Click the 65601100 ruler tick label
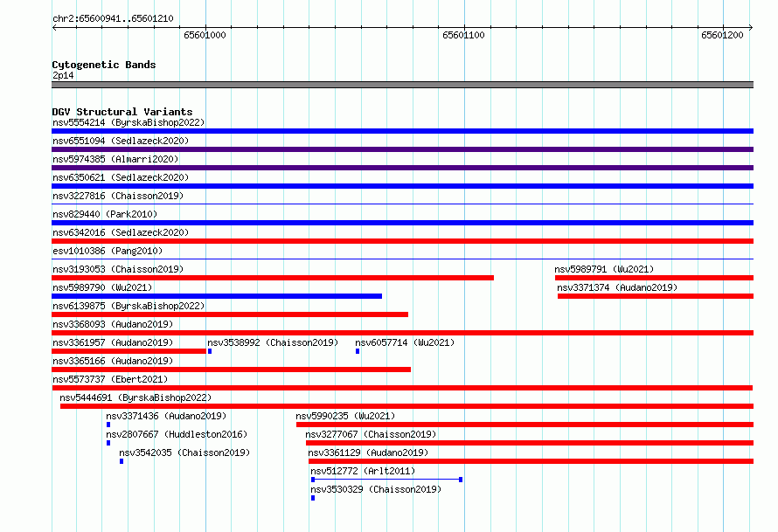Image resolution: width=778 pixels, height=532 pixels. point(463,35)
